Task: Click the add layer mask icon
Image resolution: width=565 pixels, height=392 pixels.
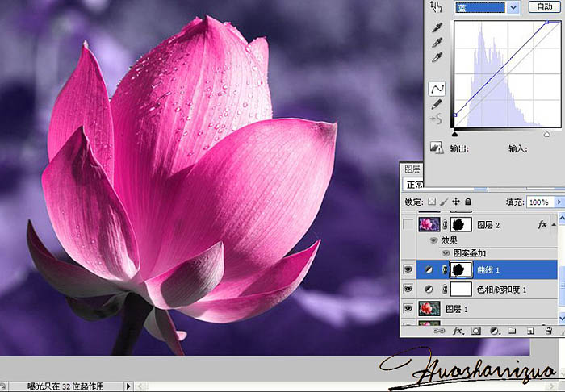Action: tap(475, 331)
